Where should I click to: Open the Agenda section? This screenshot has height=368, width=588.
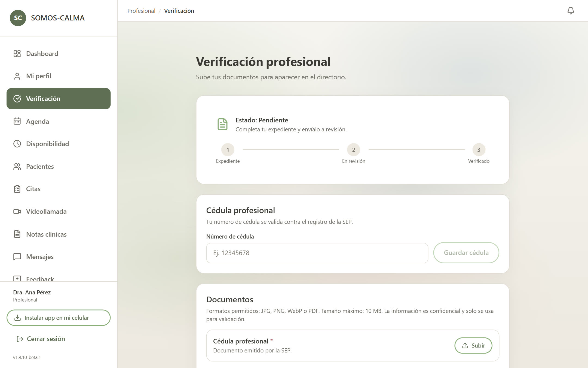point(59,121)
